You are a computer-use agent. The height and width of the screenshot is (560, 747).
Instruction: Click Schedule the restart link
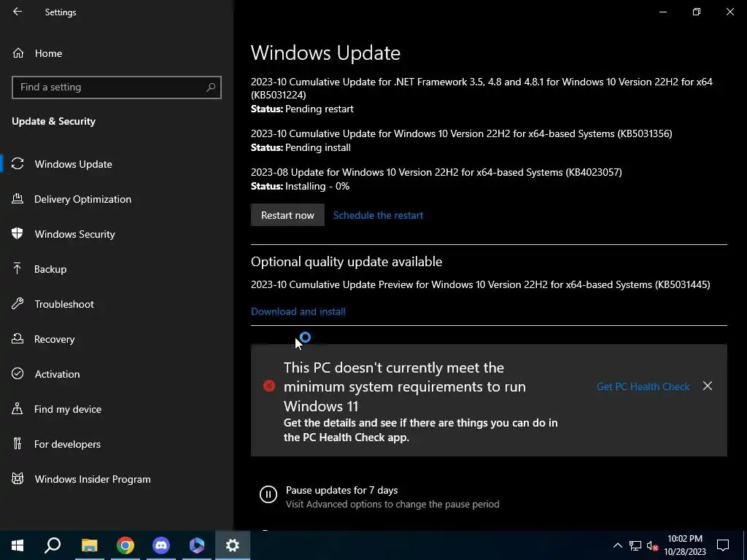[x=378, y=215]
